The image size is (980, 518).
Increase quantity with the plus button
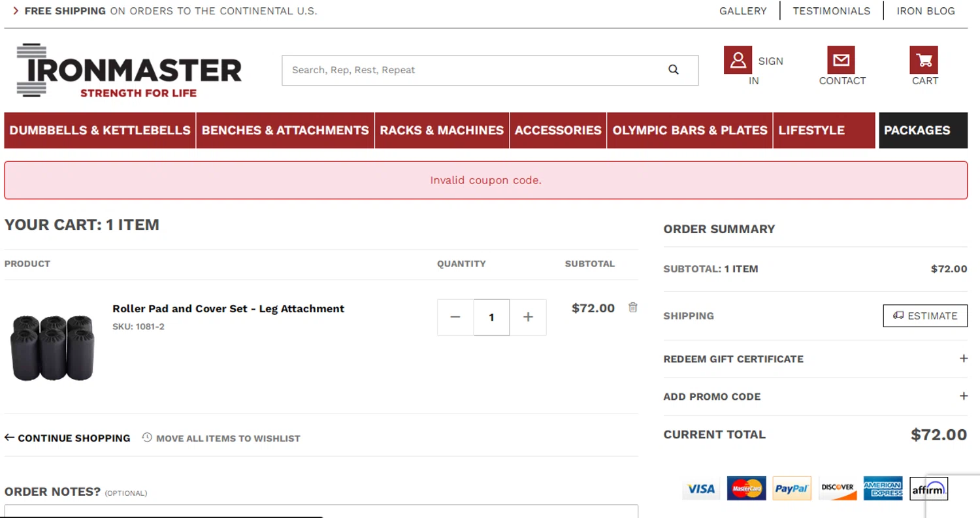point(528,317)
